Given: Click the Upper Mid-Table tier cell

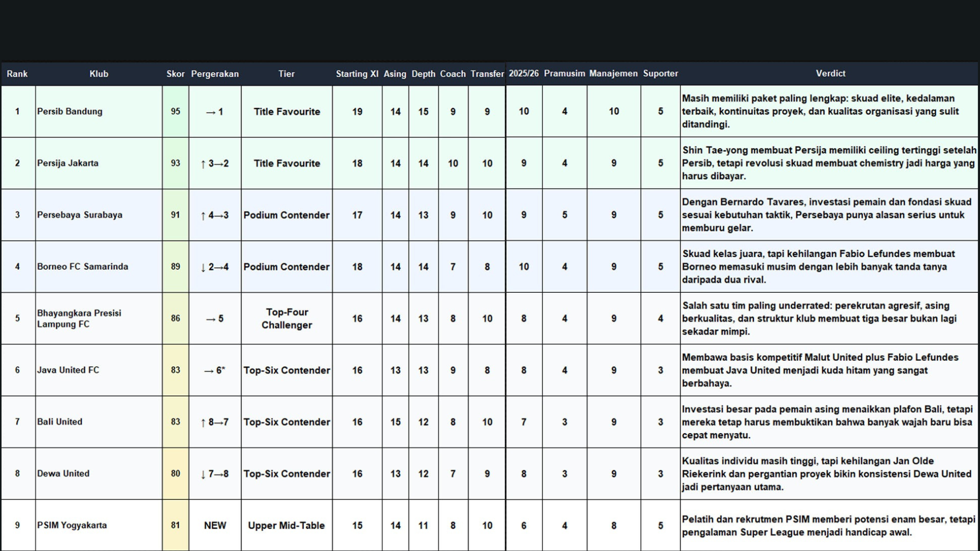Looking at the screenshot, I should tap(287, 525).
